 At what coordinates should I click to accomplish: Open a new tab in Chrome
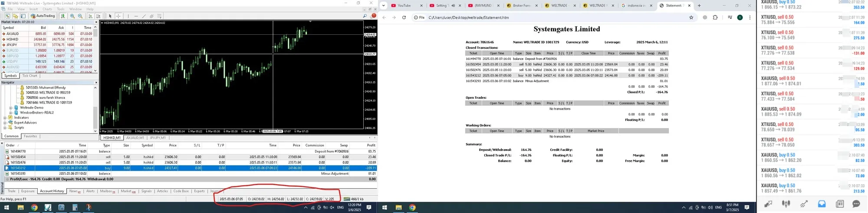tap(699, 6)
